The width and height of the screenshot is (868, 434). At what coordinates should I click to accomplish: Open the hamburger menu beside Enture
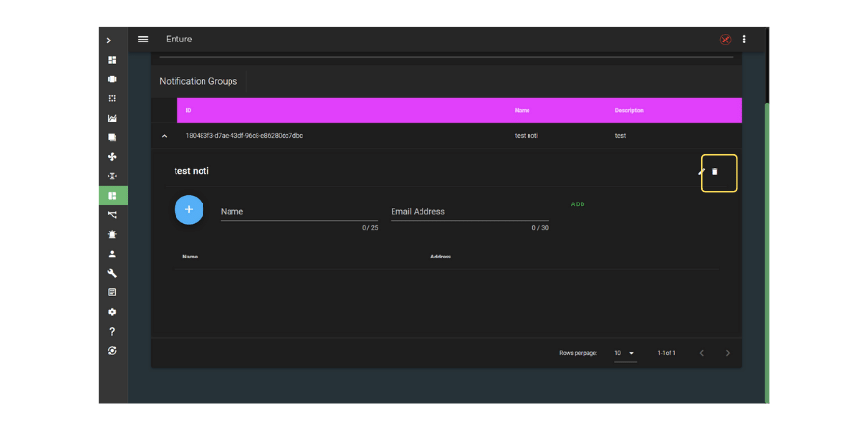coord(143,40)
